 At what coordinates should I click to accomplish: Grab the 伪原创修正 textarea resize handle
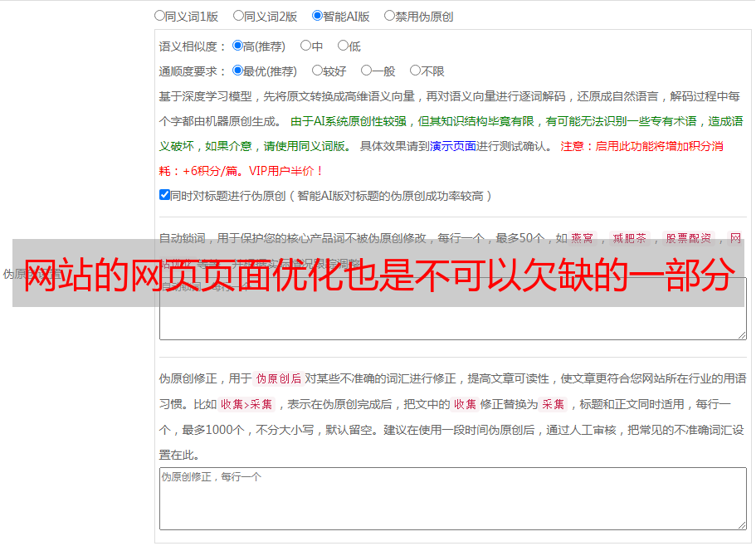742,525
